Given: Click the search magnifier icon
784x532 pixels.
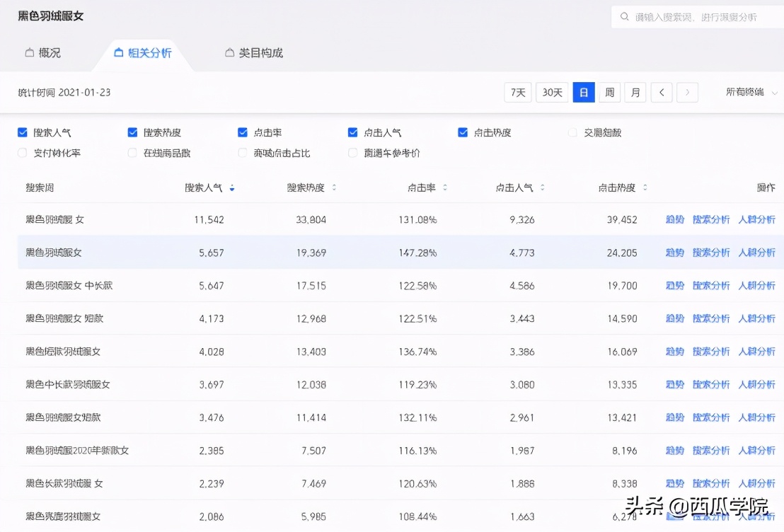Looking at the screenshot, I should click(x=625, y=17).
